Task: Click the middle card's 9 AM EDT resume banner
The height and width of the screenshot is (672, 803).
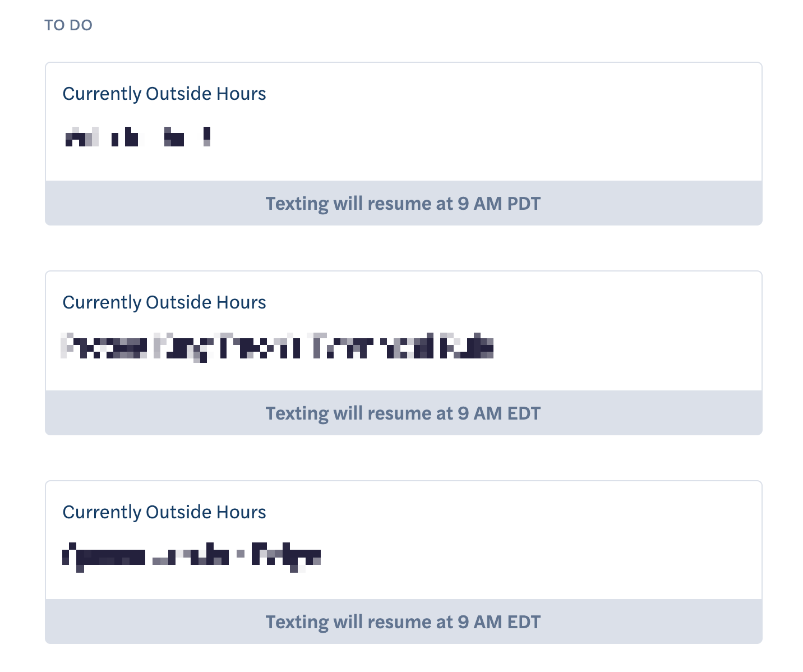Action: tap(404, 413)
